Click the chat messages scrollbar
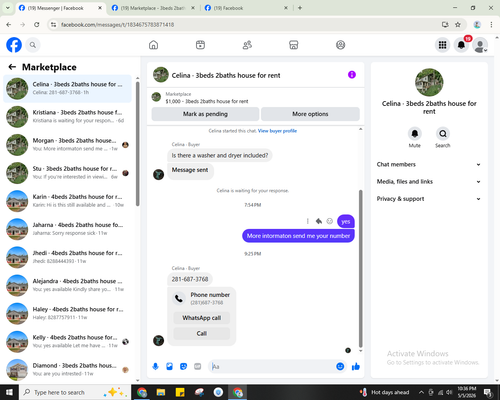500x400 pixels. 360,269
